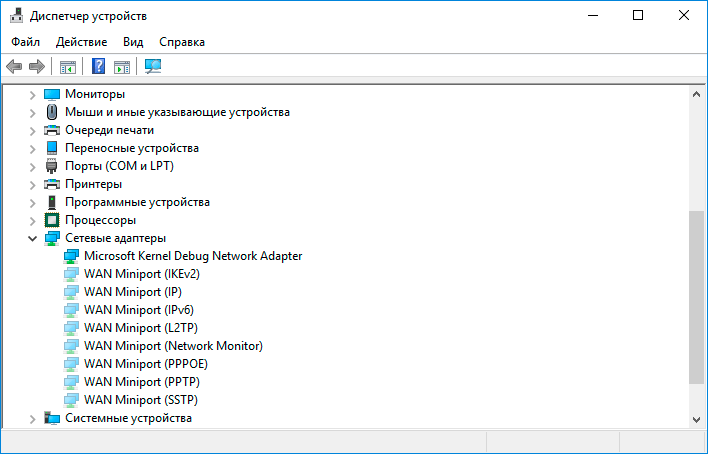The image size is (708, 454).
Task: Select the Принтеры label
Action: pyautogui.click(x=93, y=184)
